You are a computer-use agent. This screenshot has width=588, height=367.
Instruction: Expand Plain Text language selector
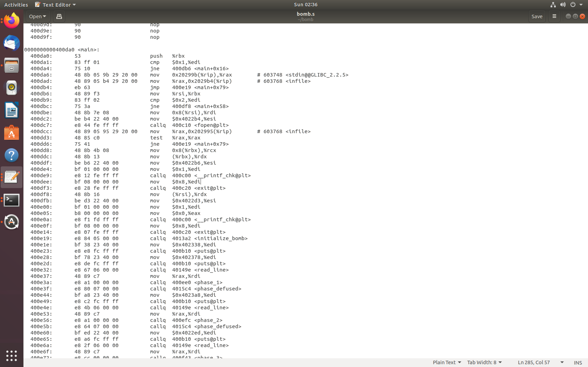point(447,362)
